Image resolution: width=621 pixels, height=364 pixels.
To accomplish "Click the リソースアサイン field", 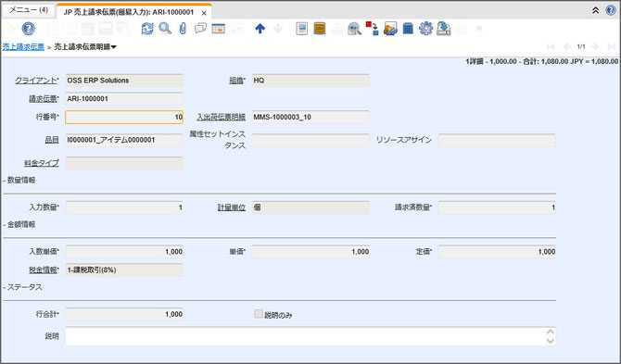I will coord(497,140).
